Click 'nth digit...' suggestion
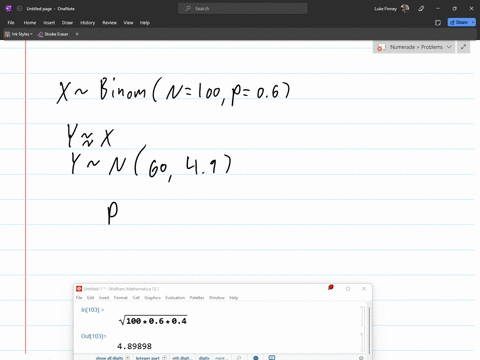This screenshot has height=360, width=480. (x=182, y=358)
